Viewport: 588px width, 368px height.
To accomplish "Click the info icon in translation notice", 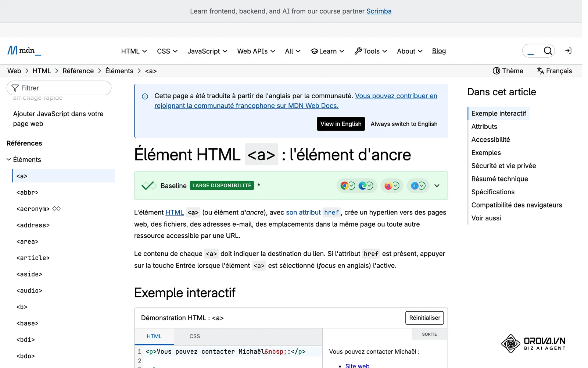I will coord(145,96).
